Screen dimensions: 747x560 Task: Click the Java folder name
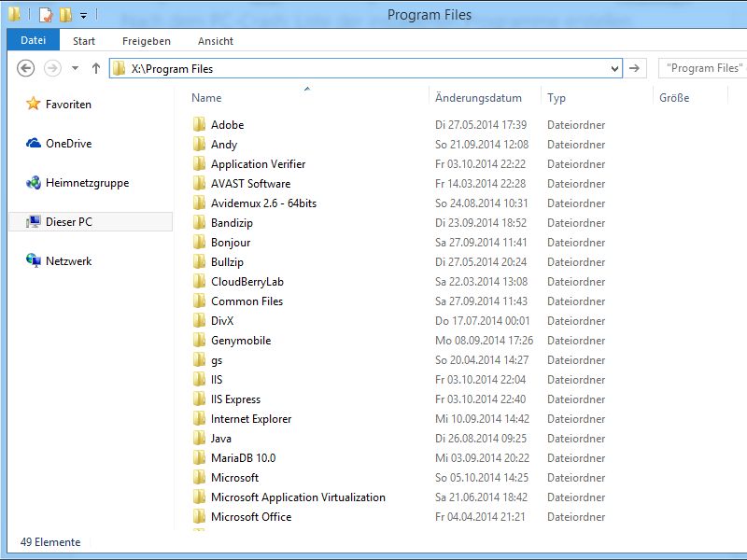point(221,439)
